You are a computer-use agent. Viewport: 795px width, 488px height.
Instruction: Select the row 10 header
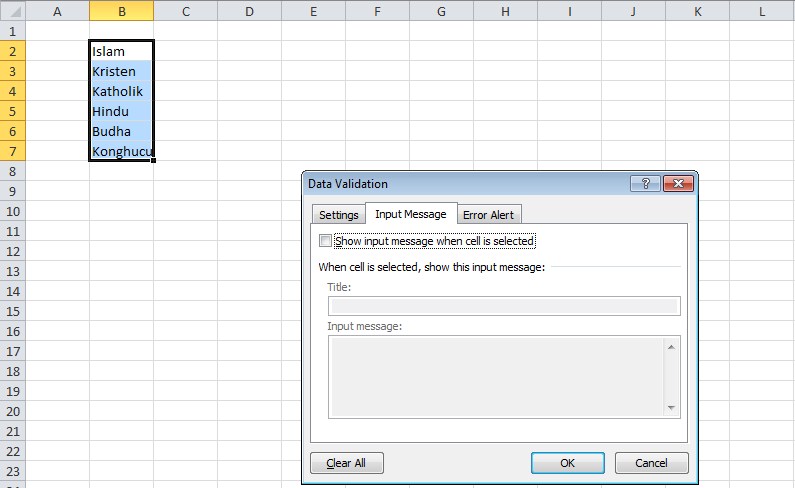pos(12,211)
